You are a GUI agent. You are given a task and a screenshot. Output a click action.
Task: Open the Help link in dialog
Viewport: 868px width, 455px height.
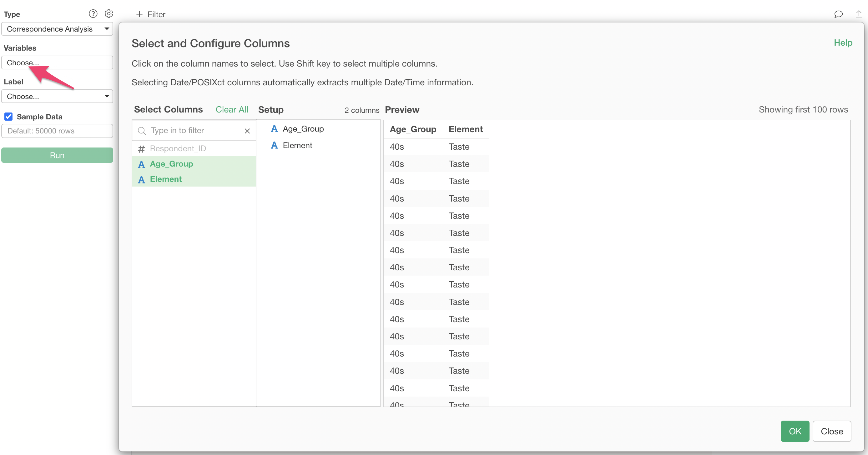(x=843, y=43)
